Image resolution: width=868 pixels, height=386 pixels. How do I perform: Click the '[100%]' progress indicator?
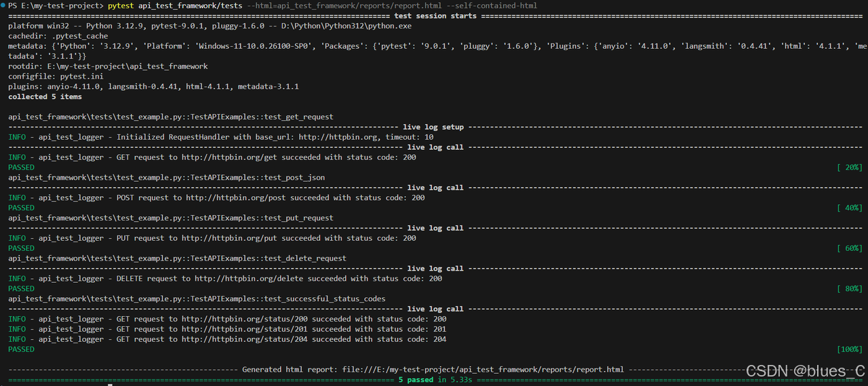tap(850, 349)
